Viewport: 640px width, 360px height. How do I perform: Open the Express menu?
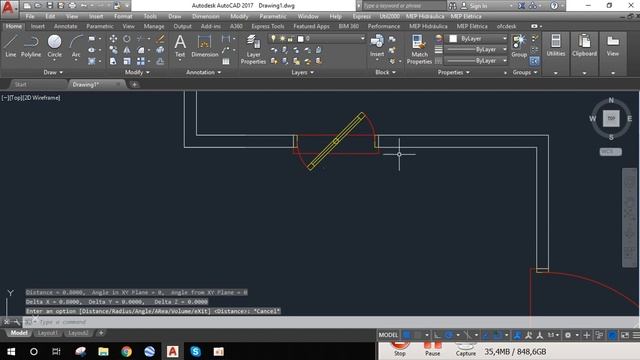pos(362,16)
